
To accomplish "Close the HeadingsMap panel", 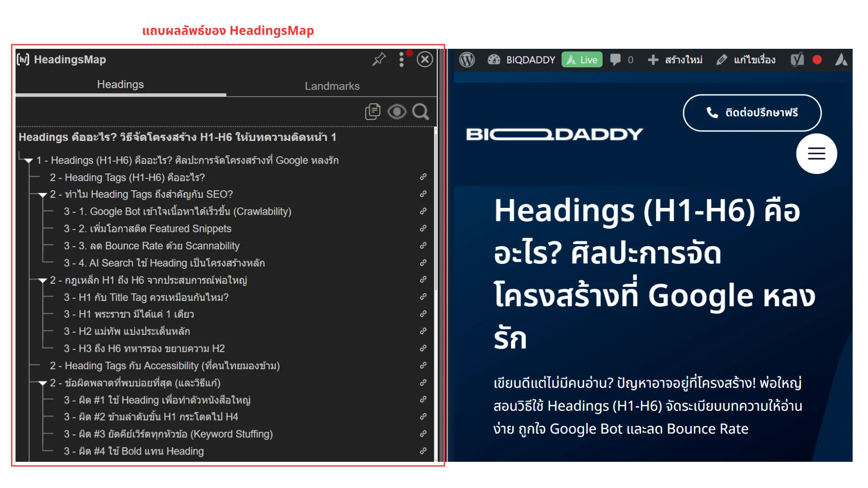I will [425, 59].
